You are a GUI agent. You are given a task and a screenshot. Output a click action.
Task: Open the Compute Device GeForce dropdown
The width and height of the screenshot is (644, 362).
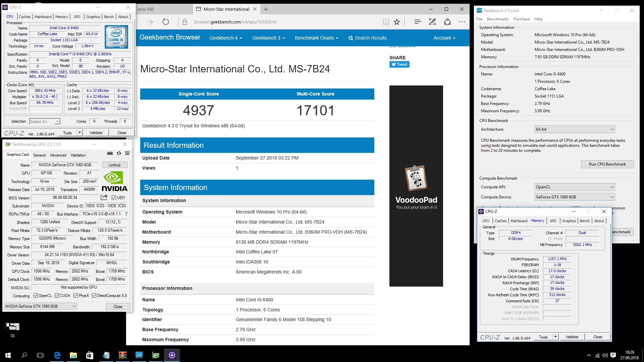(575, 197)
